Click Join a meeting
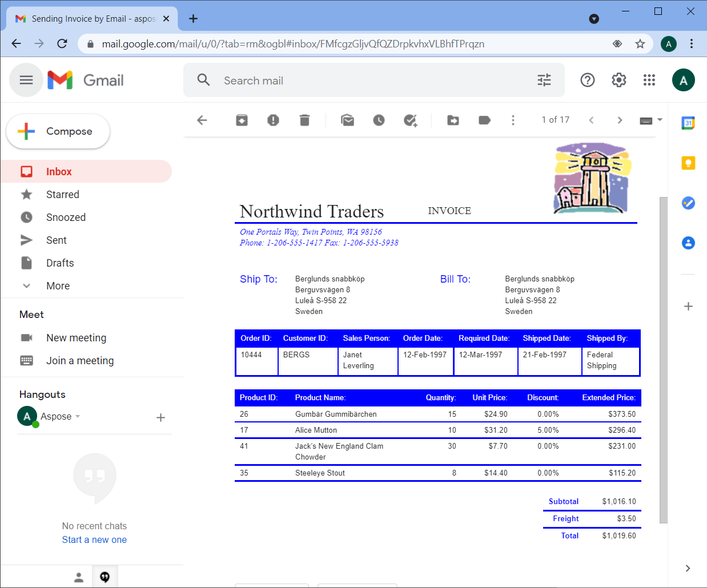The width and height of the screenshot is (707, 588). coord(80,361)
